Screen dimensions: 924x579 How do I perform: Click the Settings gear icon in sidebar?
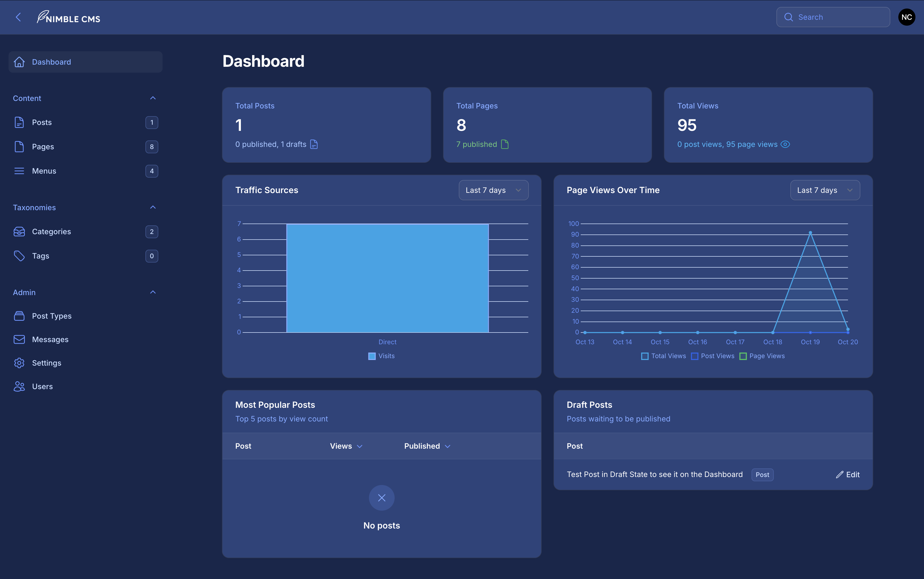pos(19,363)
